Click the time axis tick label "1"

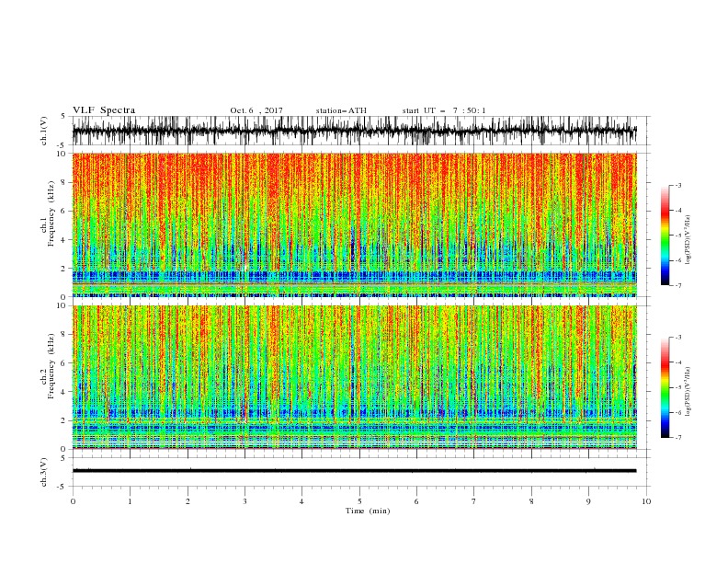[x=130, y=501]
